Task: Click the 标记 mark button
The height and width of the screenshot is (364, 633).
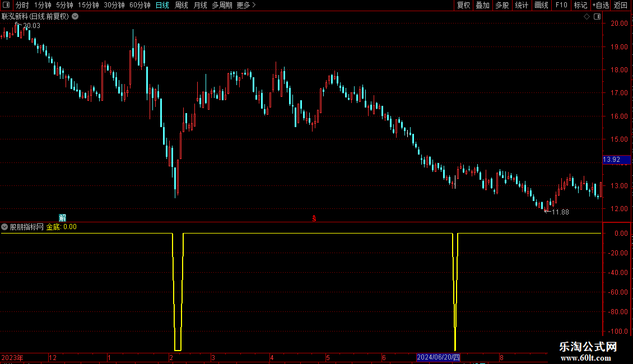Action: point(580,5)
